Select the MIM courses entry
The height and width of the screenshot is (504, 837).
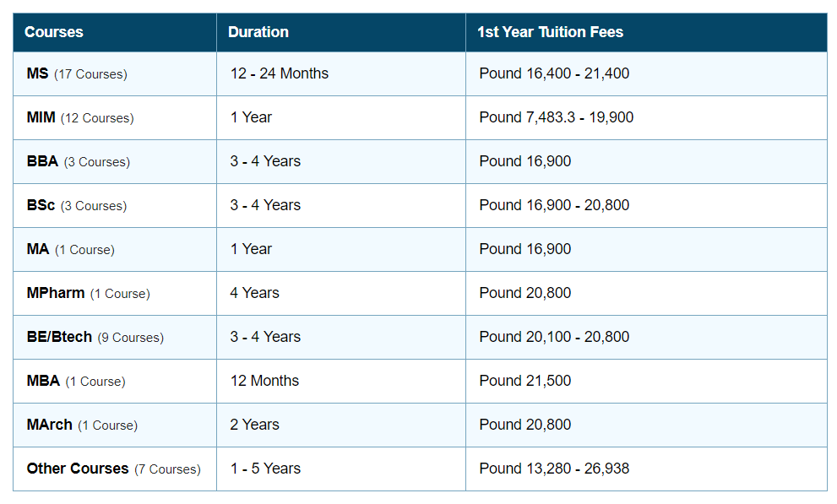[41, 117]
